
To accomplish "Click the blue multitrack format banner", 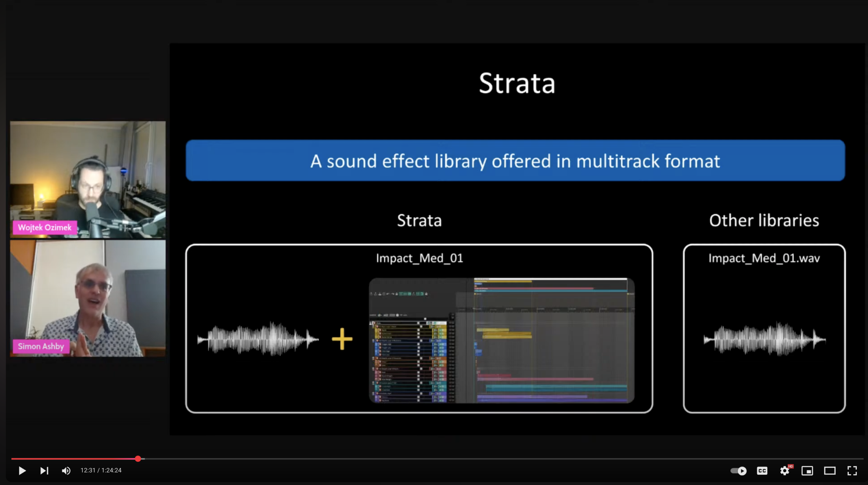I will 515,161.
